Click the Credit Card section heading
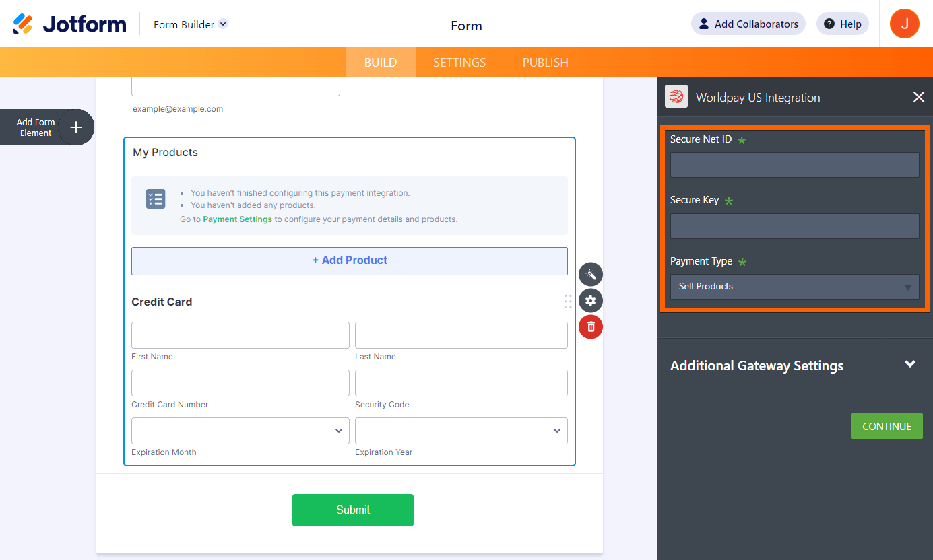 (x=162, y=302)
